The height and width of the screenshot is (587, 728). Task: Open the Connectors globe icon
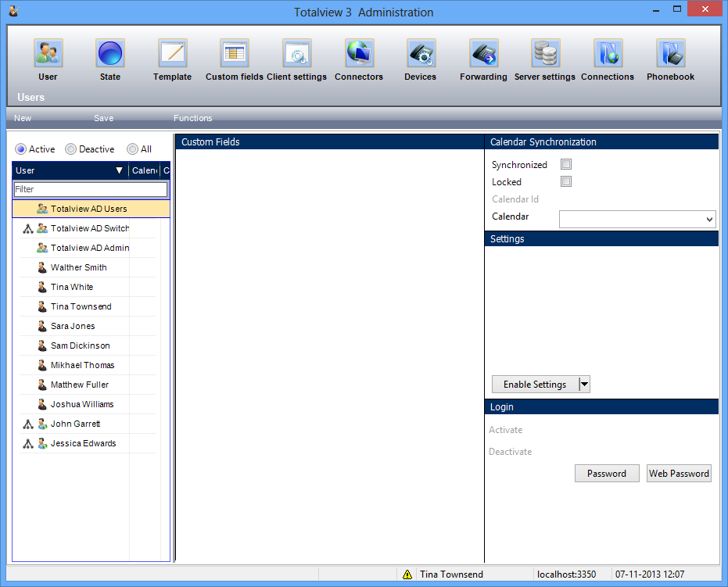359,53
